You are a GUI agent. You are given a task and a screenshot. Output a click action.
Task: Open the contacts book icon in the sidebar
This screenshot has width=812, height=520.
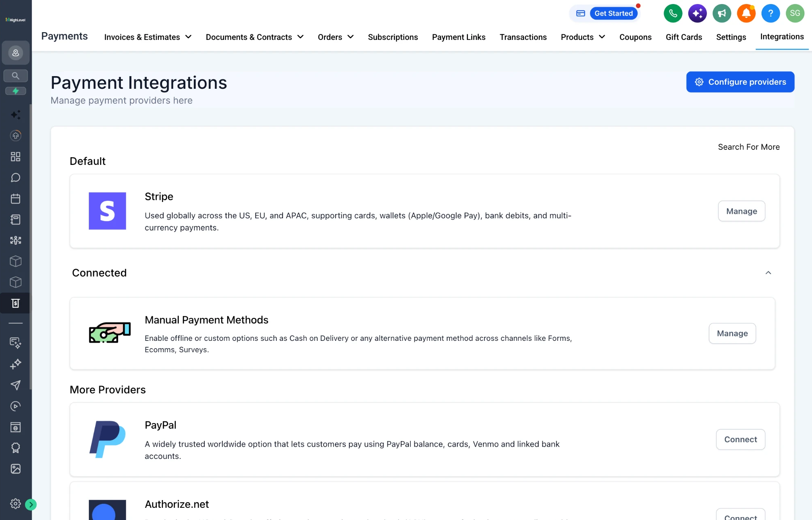point(15,219)
